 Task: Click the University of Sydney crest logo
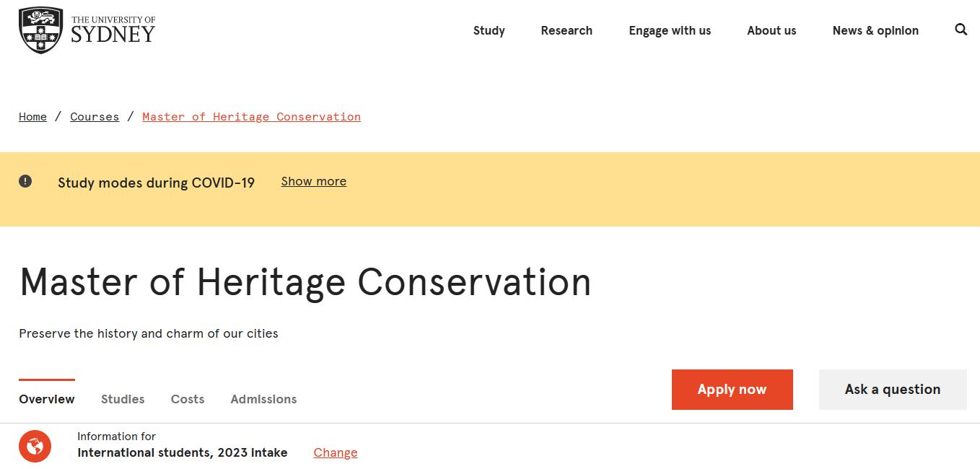41,30
